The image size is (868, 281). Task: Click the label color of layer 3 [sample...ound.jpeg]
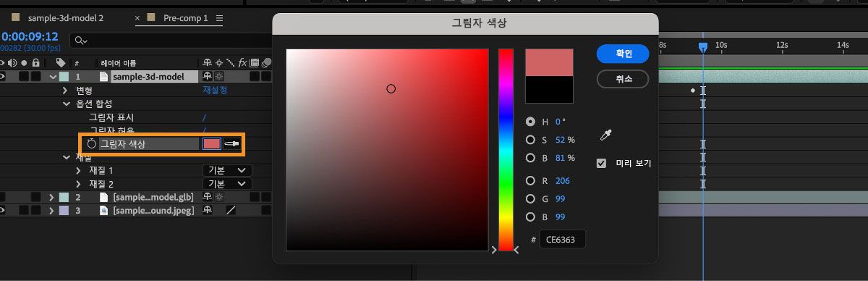[x=64, y=210]
